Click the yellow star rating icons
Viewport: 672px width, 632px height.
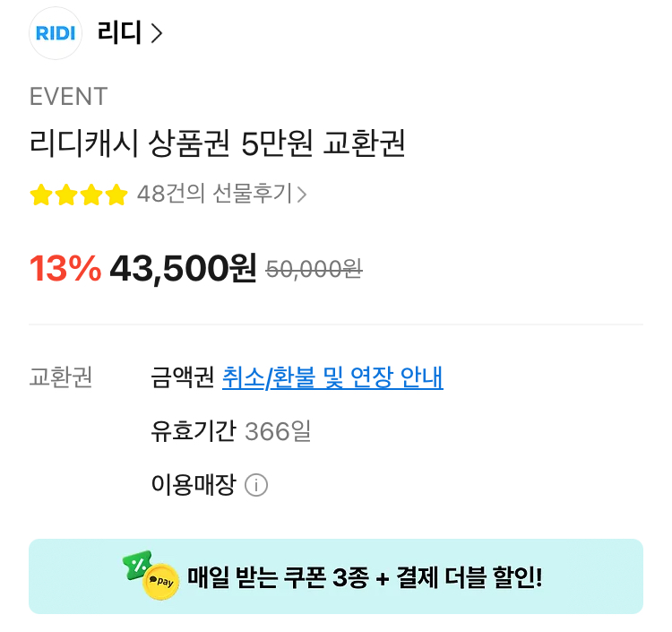(79, 195)
